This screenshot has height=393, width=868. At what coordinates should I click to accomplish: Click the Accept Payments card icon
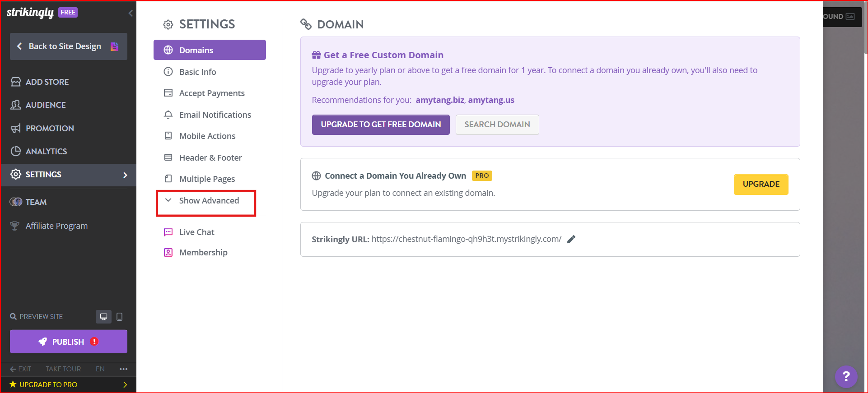(168, 93)
